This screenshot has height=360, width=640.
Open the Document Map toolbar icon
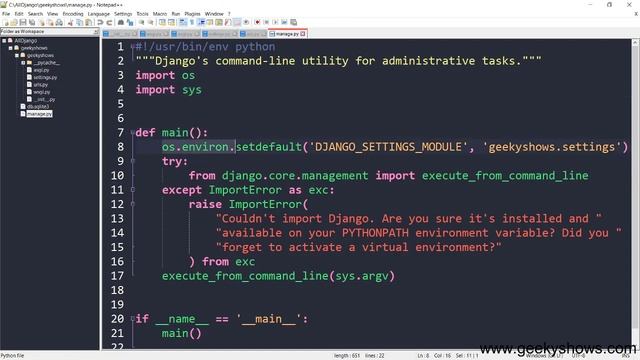219,22
